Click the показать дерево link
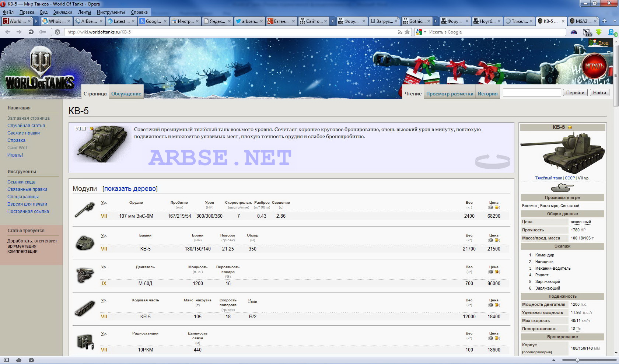 130,189
